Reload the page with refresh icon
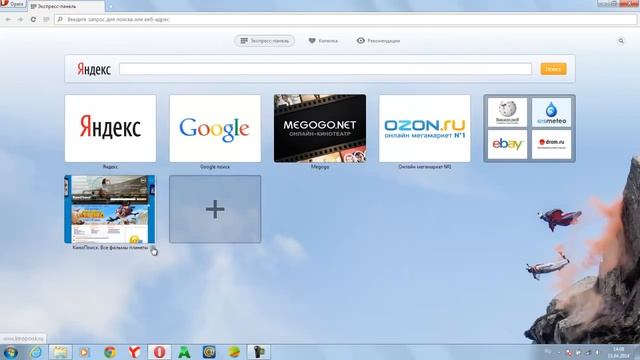 pos(33,19)
